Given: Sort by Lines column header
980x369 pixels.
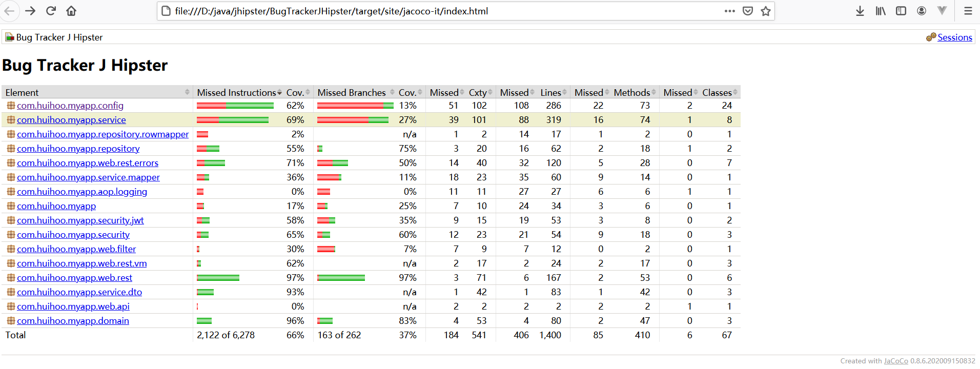Looking at the screenshot, I should pos(550,92).
